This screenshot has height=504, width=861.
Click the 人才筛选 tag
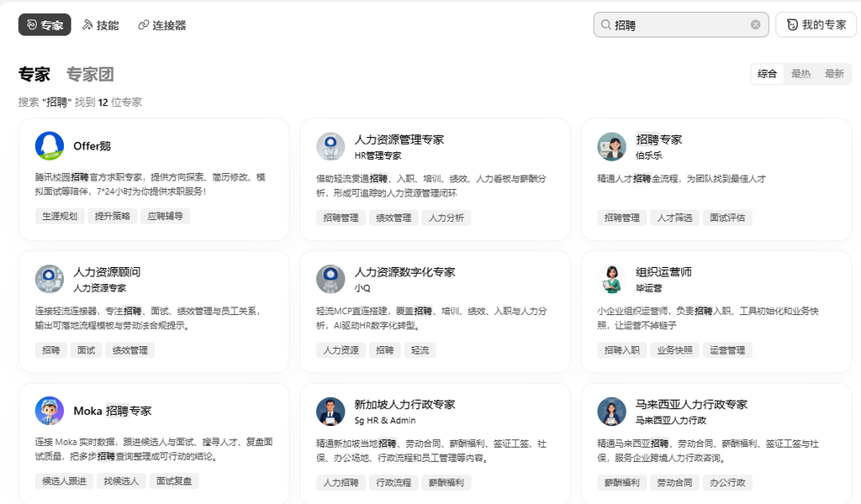click(x=675, y=218)
